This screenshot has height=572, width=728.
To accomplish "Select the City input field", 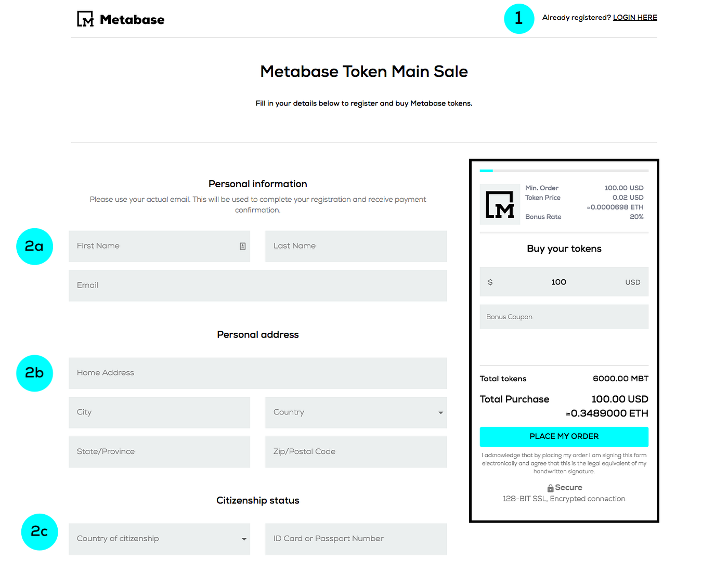I will tap(159, 412).
